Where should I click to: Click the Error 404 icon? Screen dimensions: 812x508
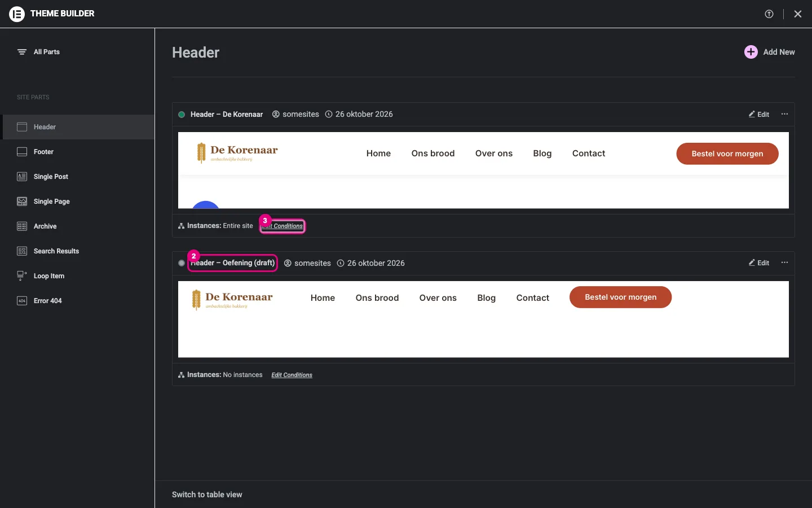pyautogui.click(x=22, y=301)
